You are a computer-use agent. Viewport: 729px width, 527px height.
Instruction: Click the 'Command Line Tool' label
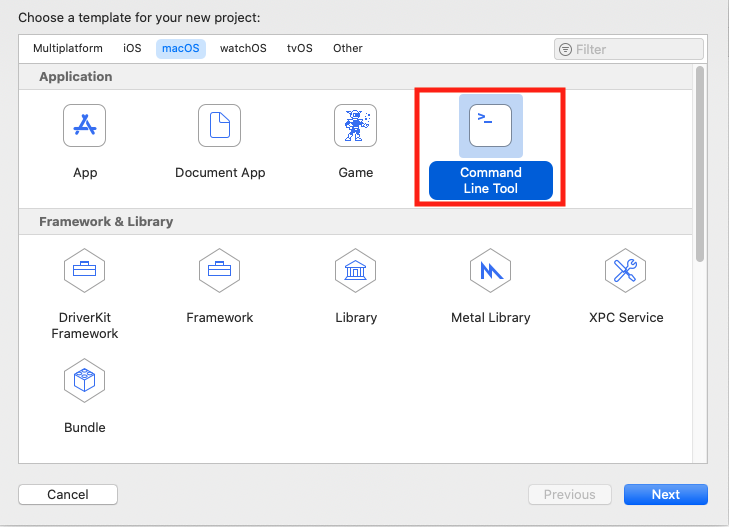tap(491, 180)
